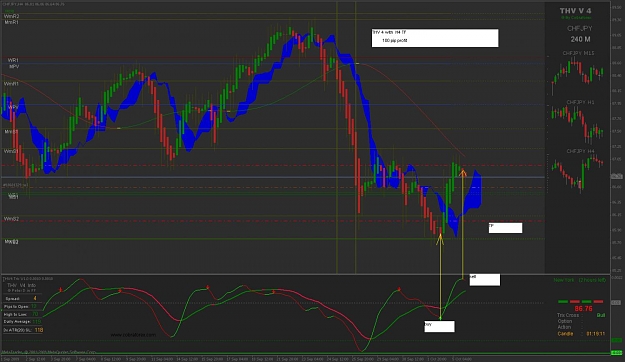Click the THV Trix indicator name label
This screenshot has height=362, width=625.
pos(28,278)
